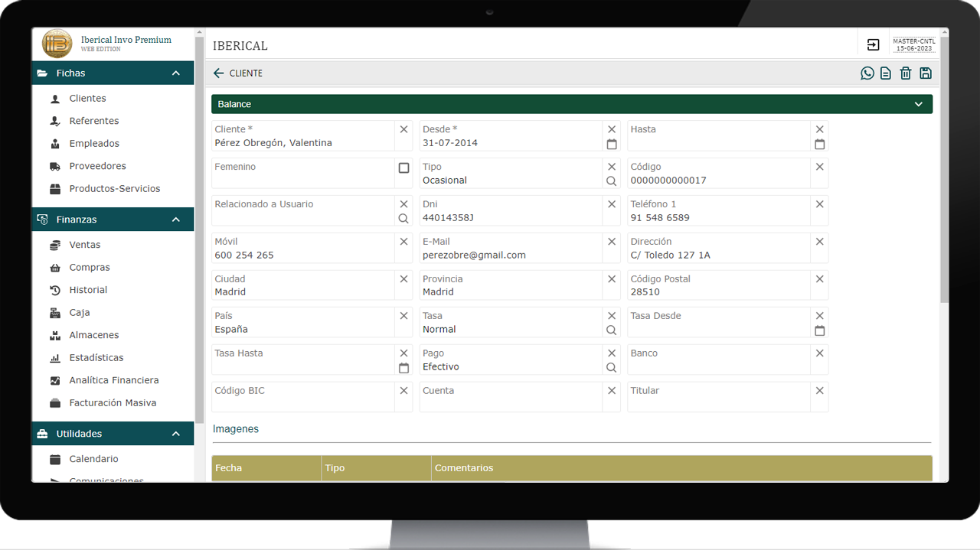This screenshot has height=550, width=980.
Task: Toggle the Femenino checkbox
Action: (403, 168)
